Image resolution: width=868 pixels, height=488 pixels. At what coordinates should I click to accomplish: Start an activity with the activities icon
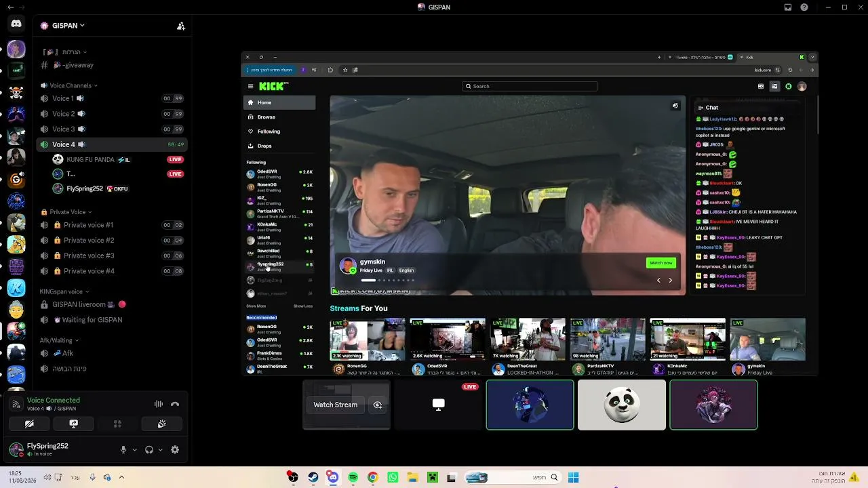click(x=117, y=424)
